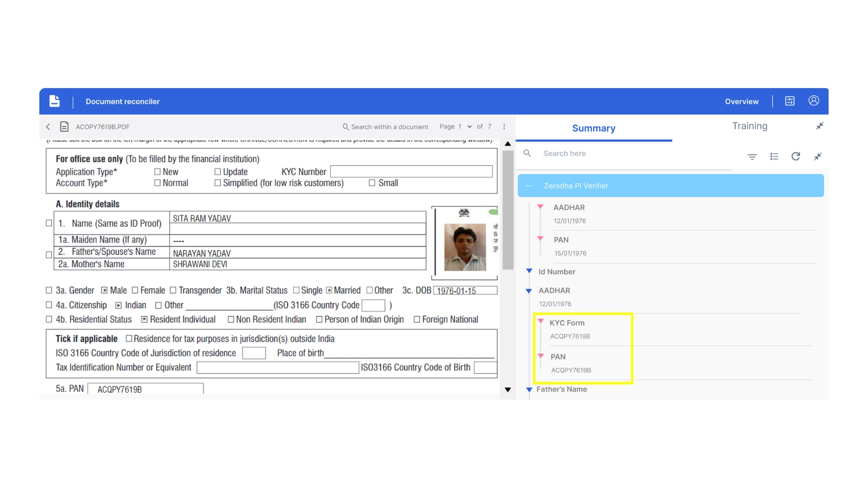Select the NARAYAN YADAV father's name text

click(x=202, y=253)
